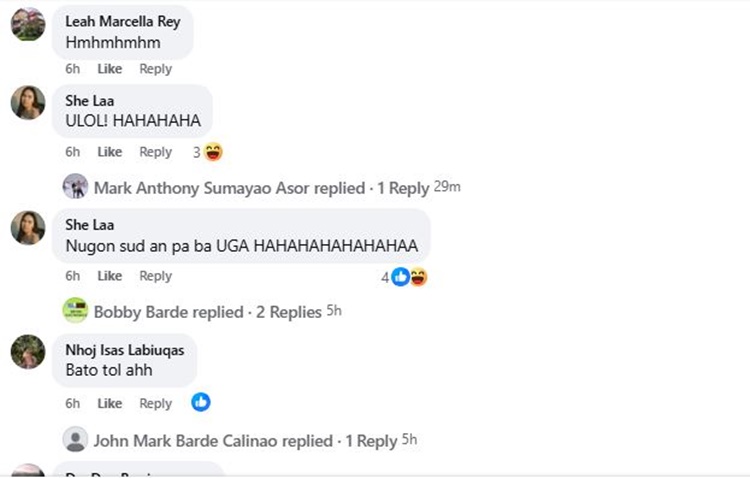Click Bobby Barde's small reply avatar
Screen dimensions: 750x478
click(x=75, y=311)
